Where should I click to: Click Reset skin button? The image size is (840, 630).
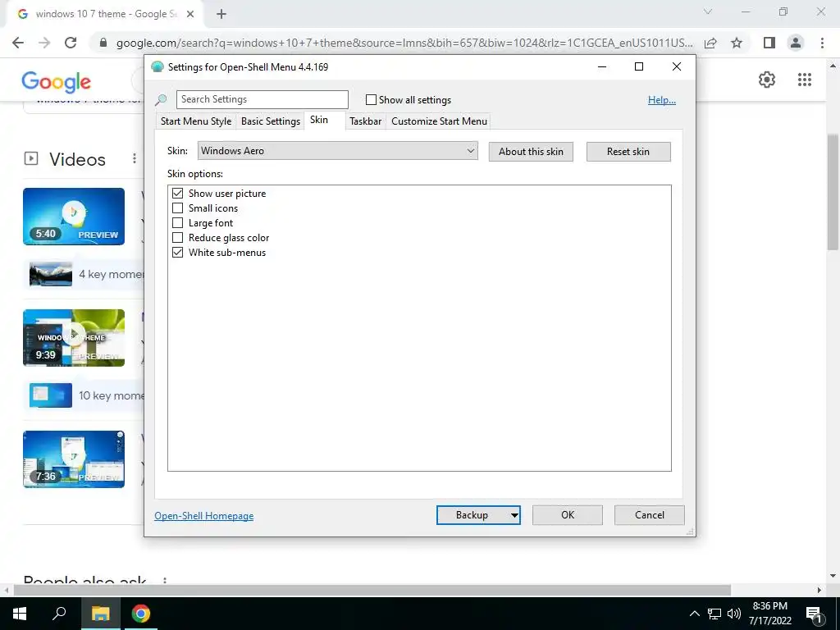[x=628, y=152]
